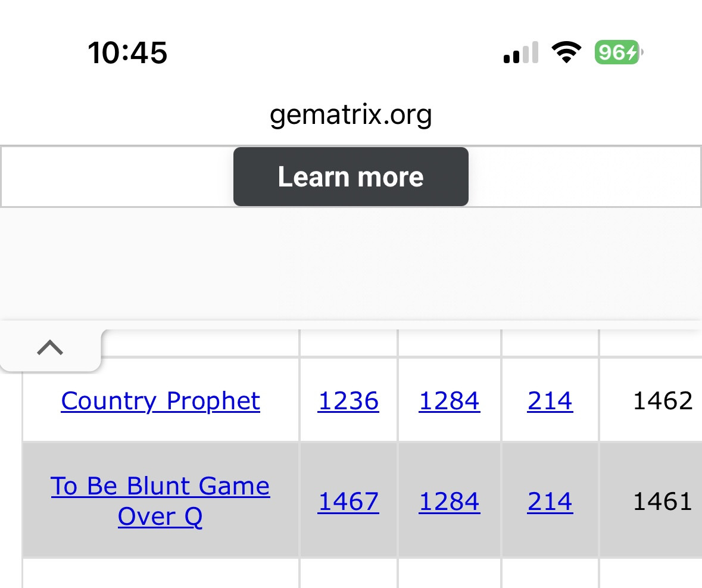Open the To Be Blunt Game Over Q link
The width and height of the screenshot is (702, 588).
161,501
